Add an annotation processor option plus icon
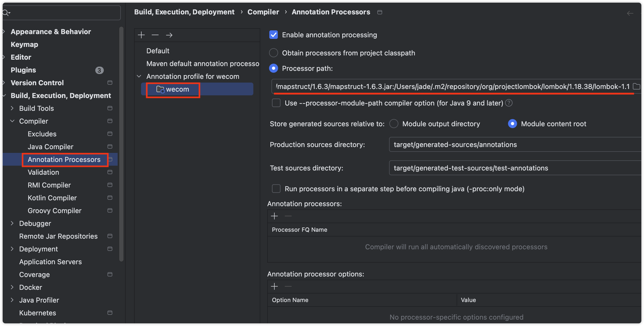 pos(274,286)
